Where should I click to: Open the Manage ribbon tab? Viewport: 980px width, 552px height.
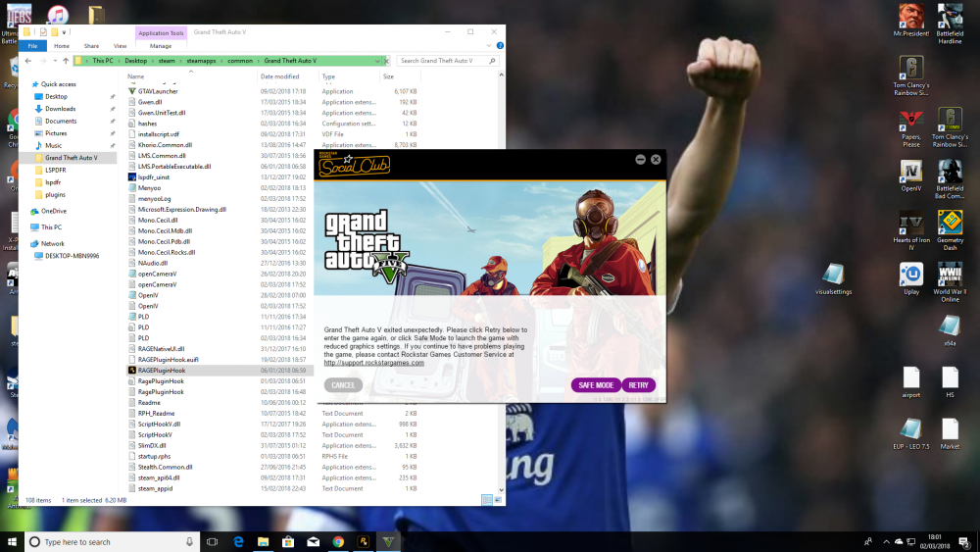(161, 46)
